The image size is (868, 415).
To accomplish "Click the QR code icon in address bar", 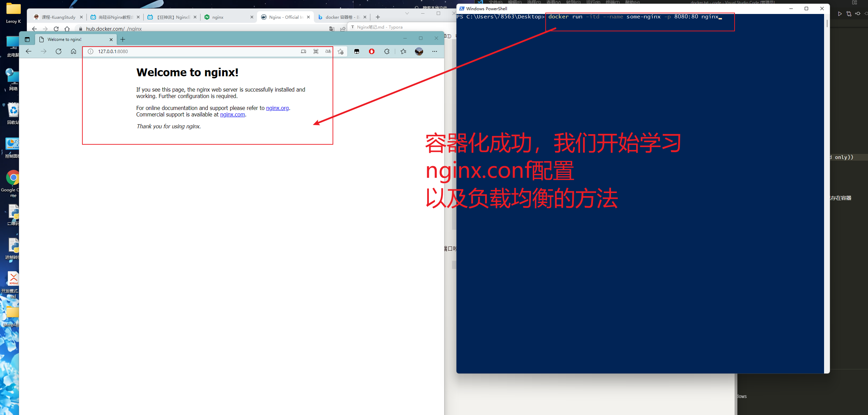I will (x=316, y=51).
